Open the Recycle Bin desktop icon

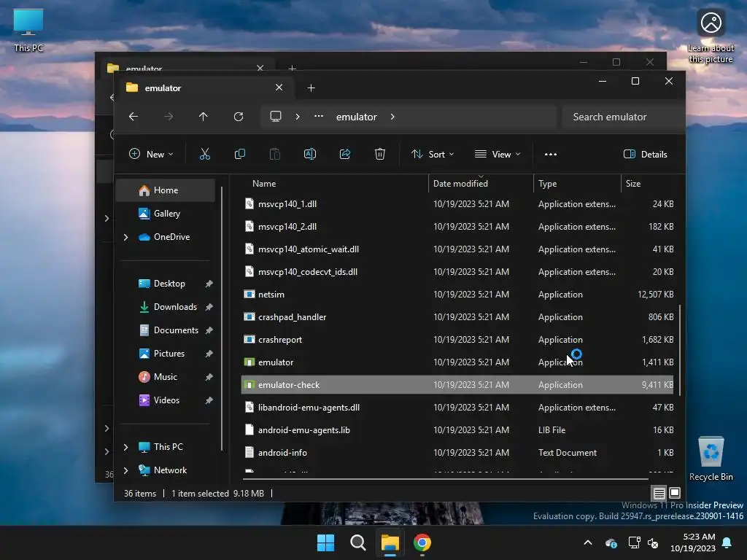(x=711, y=459)
